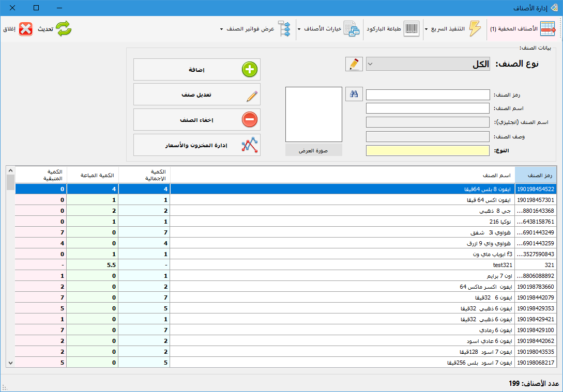The image size is (563, 392).
Task: Click the binoculars search icon
Action: tap(354, 94)
